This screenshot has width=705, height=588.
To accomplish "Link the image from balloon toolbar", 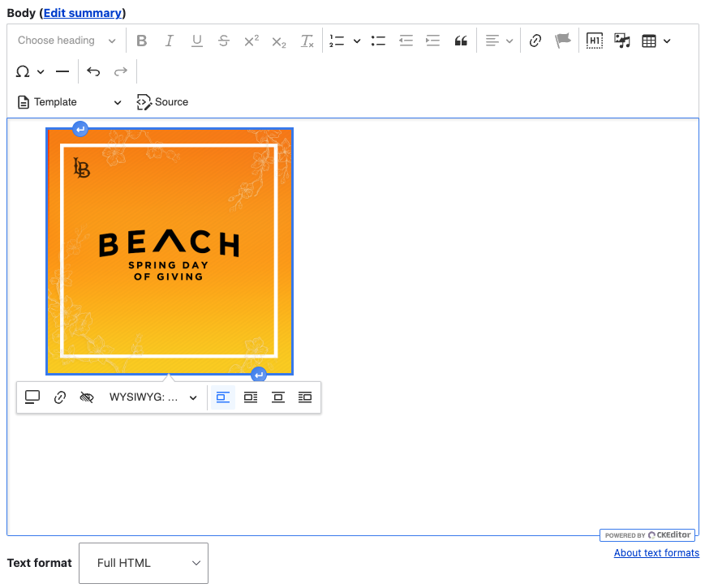I will (60, 397).
